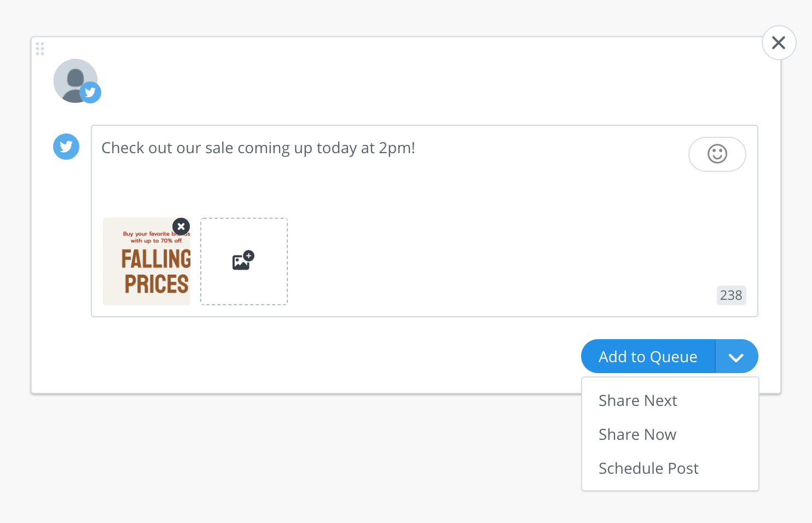Choose Share Now in the dropdown
812x523 pixels.
637,434
